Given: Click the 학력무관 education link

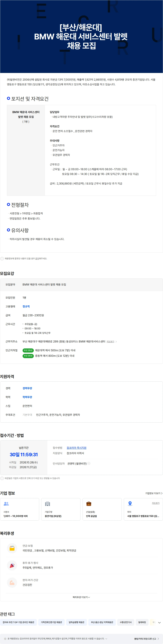Looking at the screenshot, I should [x=27, y=397].
